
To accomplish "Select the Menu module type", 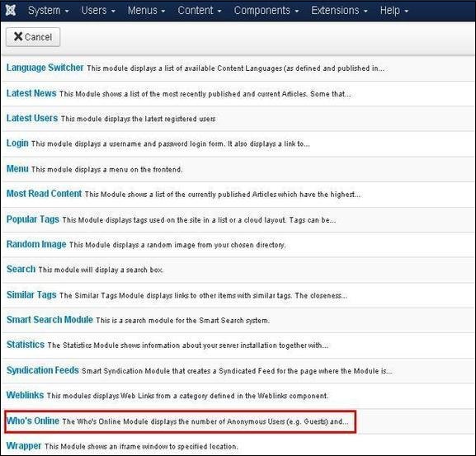I will (17, 168).
